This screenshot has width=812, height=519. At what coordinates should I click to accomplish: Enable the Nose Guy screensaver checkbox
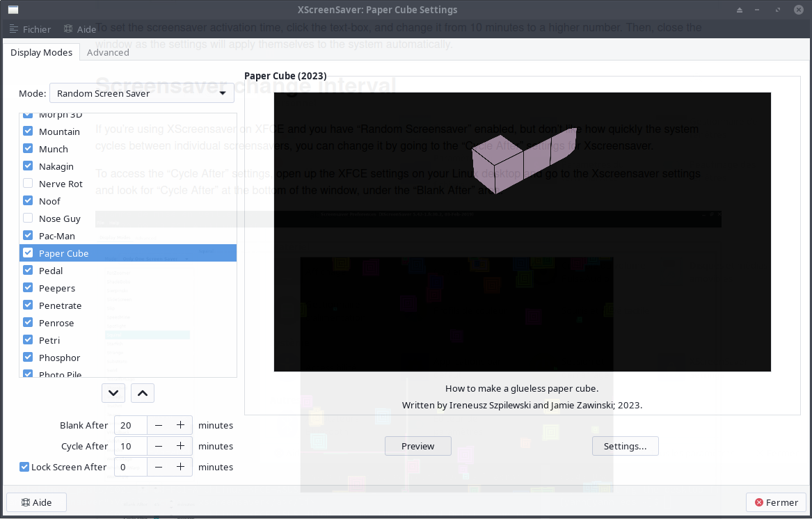(x=28, y=218)
